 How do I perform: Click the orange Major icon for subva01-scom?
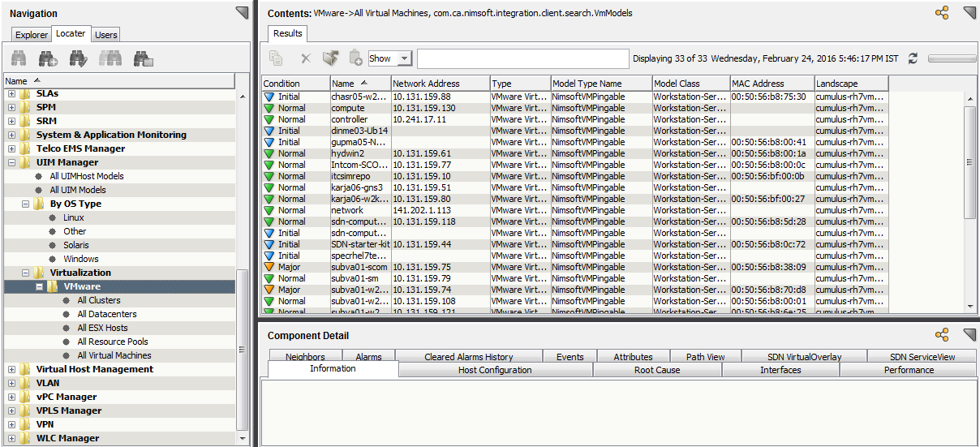tap(269, 267)
